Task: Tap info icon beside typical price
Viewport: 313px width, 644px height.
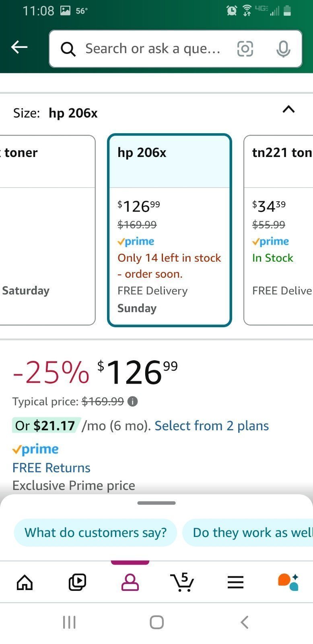Action: [132, 401]
